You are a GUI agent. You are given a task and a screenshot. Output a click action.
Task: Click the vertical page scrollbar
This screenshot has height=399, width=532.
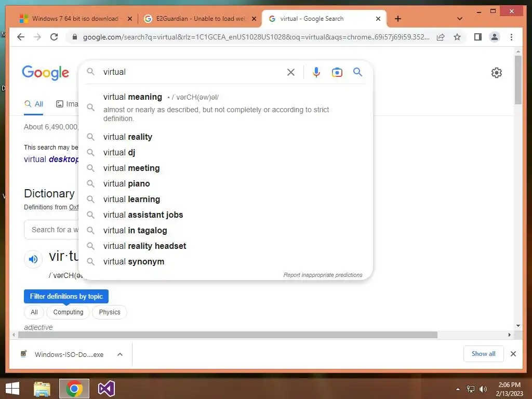[x=518, y=80]
